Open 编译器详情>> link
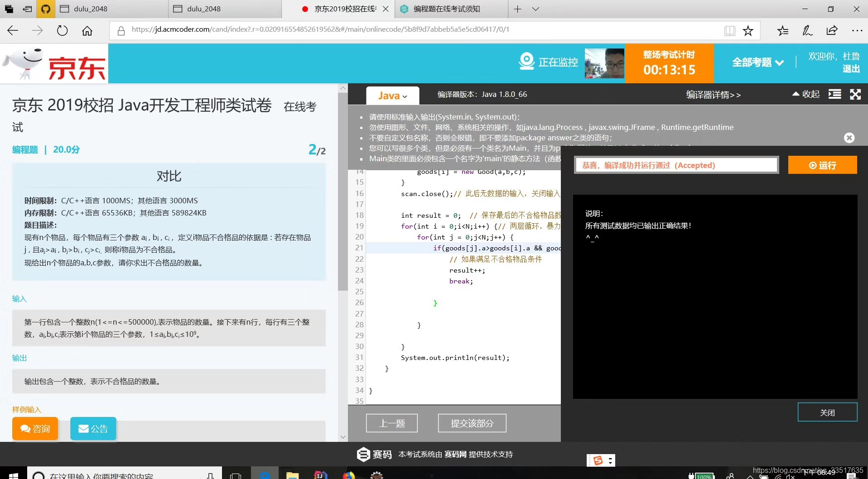The image size is (868, 479). [713, 95]
